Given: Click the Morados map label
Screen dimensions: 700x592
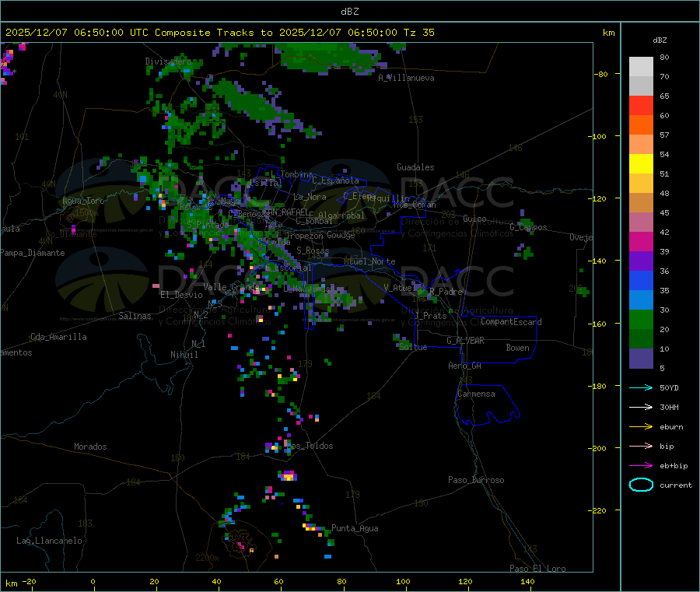Looking at the screenshot, I should click(x=90, y=447).
